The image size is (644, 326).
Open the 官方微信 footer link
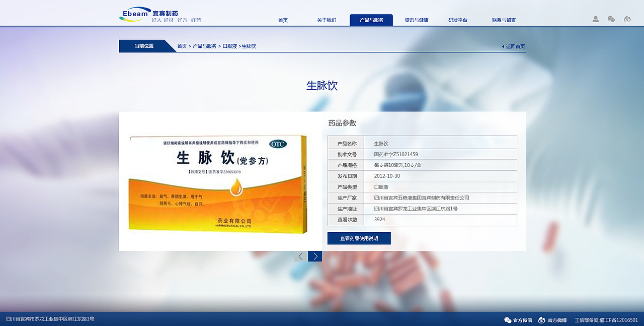click(518, 320)
